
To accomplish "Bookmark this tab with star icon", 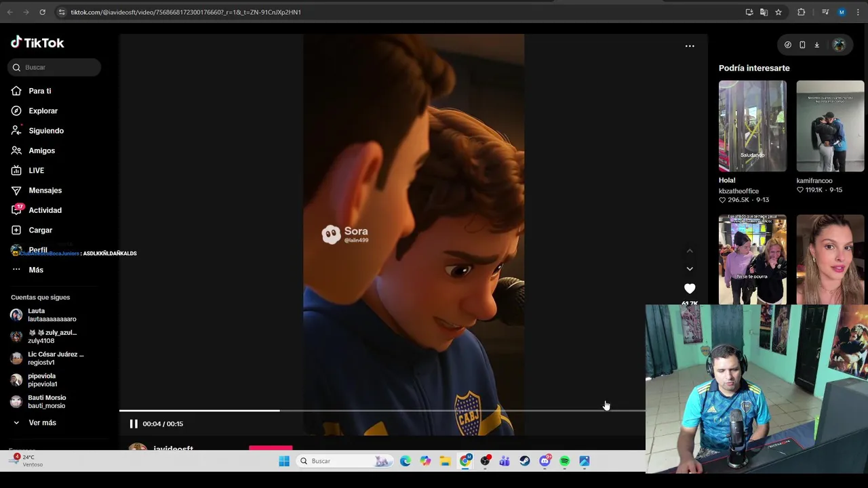I will click(x=778, y=12).
